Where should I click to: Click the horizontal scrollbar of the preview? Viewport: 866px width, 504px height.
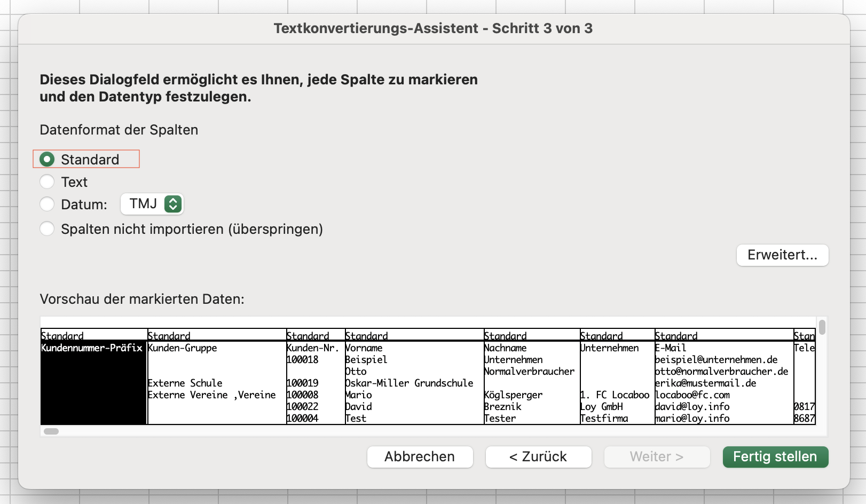tap(51, 431)
